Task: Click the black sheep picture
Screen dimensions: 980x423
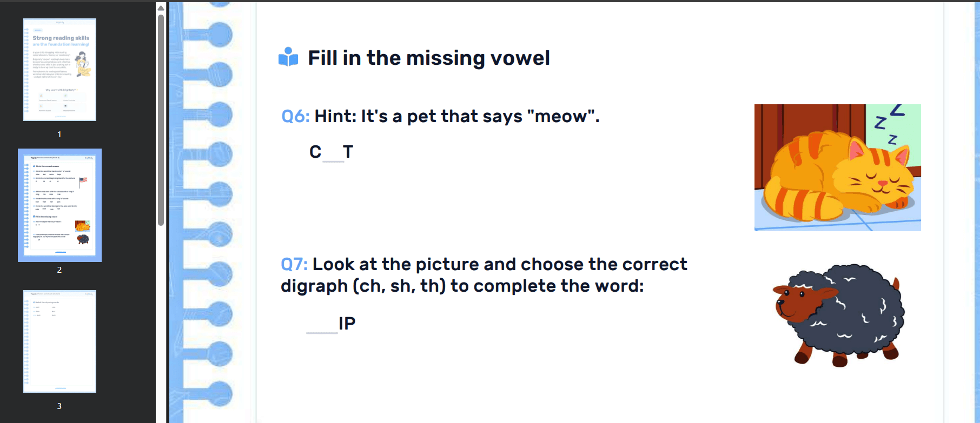Action: (x=838, y=314)
